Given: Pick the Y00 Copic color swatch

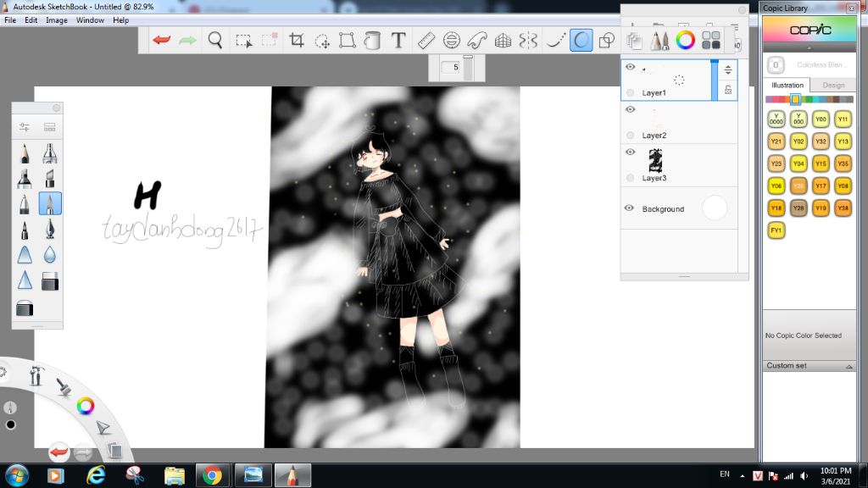Looking at the screenshot, I should [x=821, y=119].
